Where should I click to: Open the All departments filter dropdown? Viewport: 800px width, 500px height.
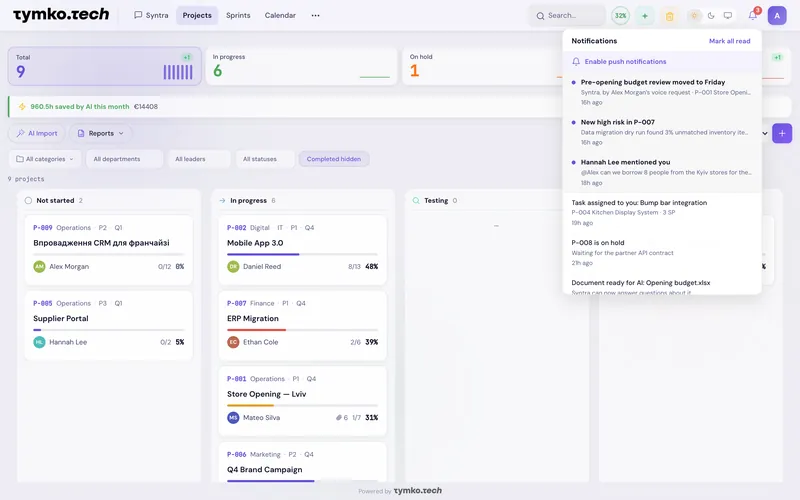[124, 159]
